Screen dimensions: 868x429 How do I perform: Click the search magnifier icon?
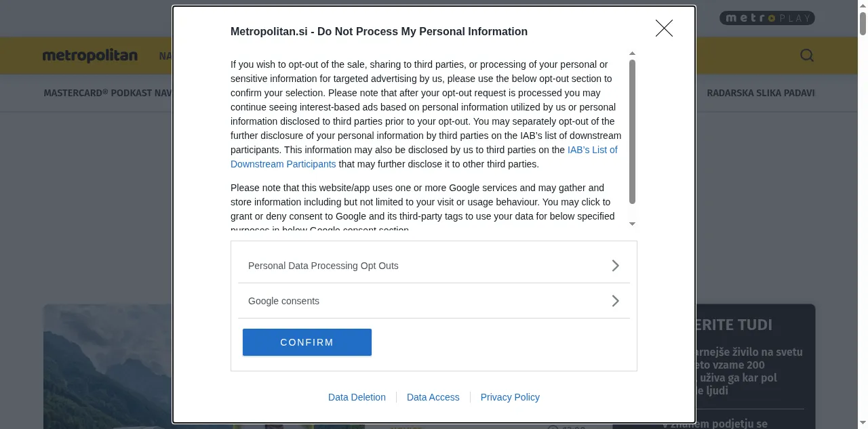pyautogui.click(x=806, y=56)
